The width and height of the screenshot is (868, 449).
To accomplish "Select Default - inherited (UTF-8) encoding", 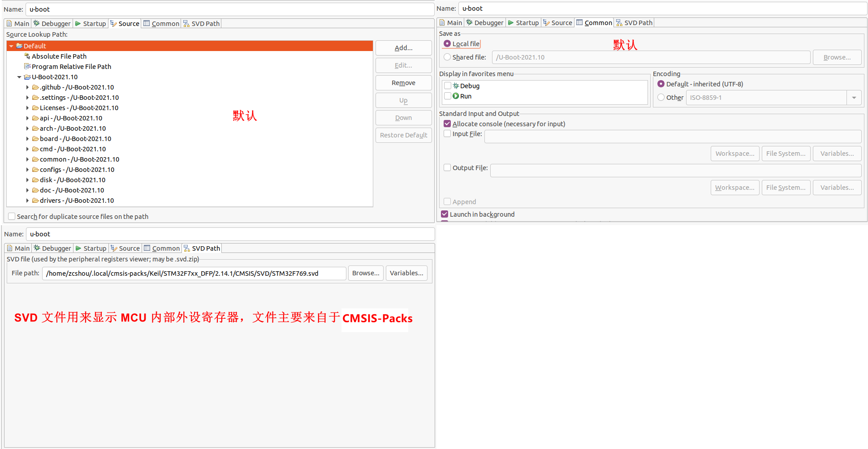I will [661, 84].
